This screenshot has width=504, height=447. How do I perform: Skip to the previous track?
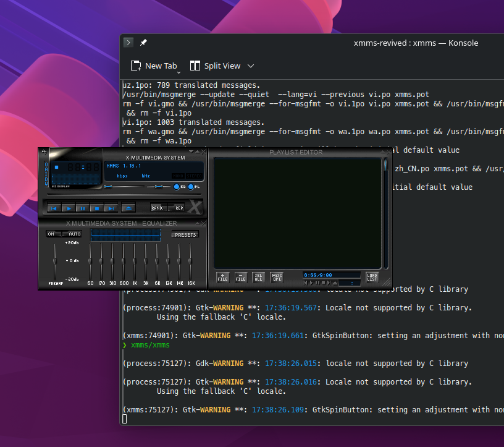pos(54,208)
